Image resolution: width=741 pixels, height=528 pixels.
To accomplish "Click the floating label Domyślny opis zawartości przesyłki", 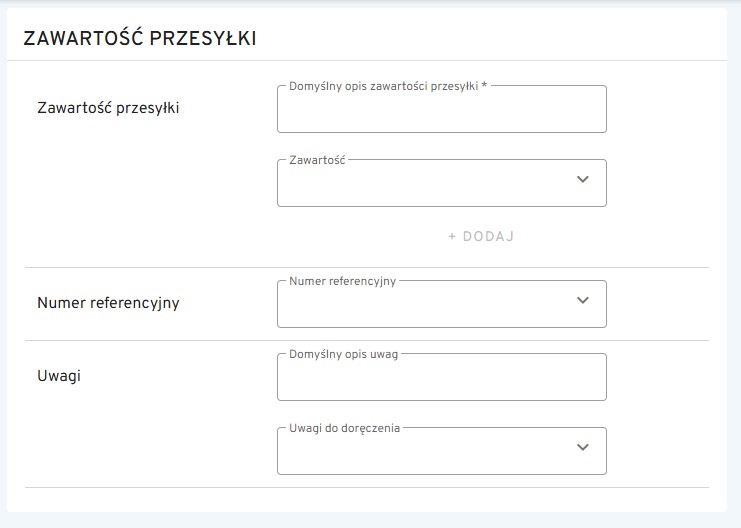I will 383,86.
